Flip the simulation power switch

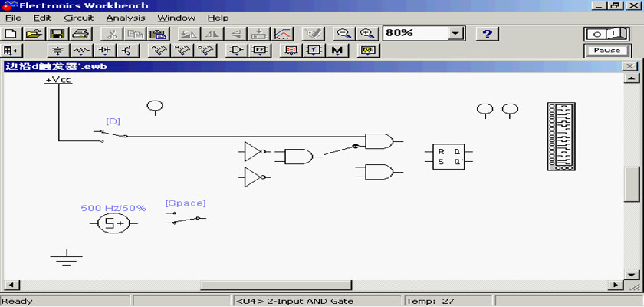607,34
